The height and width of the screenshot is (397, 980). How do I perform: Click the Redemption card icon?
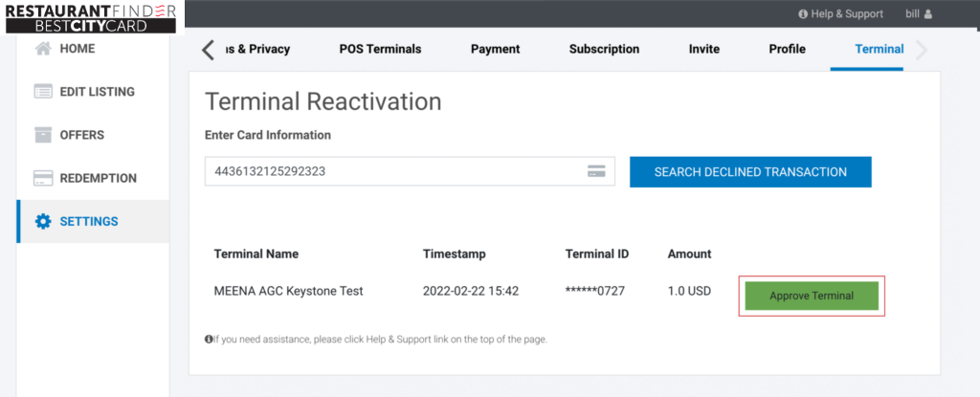click(x=42, y=178)
